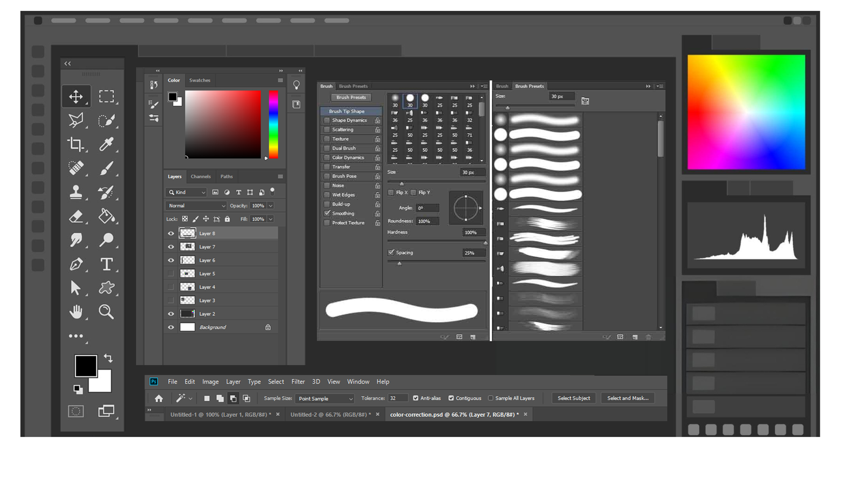
Task: Open the Normal blend mode dropdown
Action: [x=196, y=206]
